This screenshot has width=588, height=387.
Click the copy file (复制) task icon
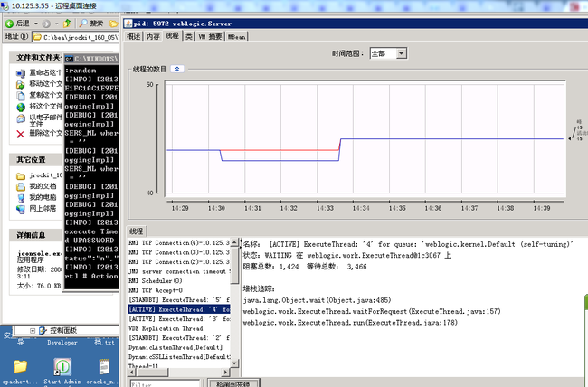click(x=21, y=96)
